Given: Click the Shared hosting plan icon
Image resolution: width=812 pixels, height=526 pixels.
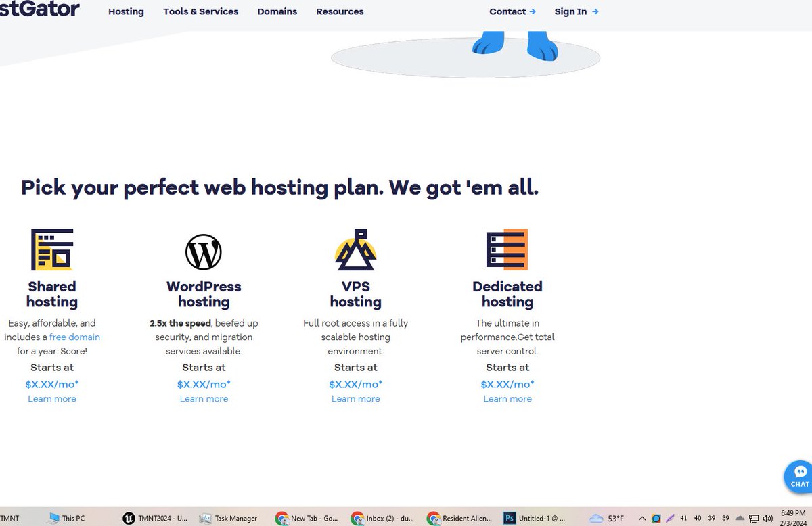Looking at the screenshot, I should (52, 249).
